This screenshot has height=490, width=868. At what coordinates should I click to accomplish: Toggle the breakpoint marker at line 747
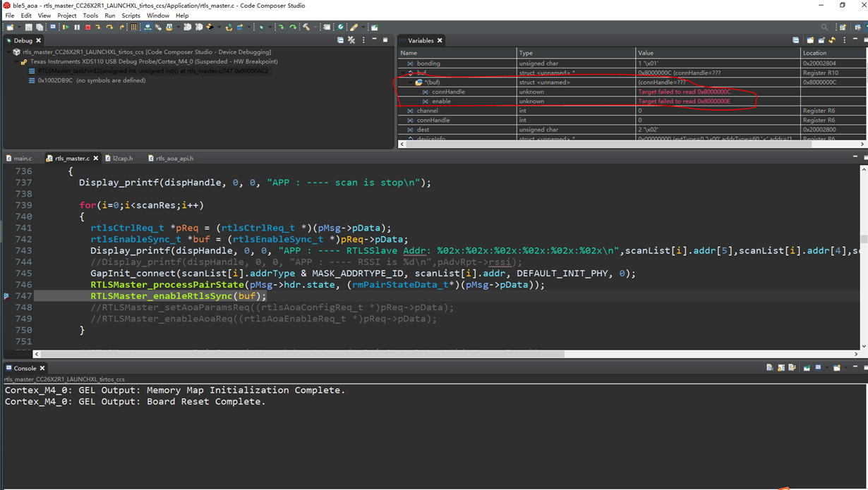pos(6,296)
